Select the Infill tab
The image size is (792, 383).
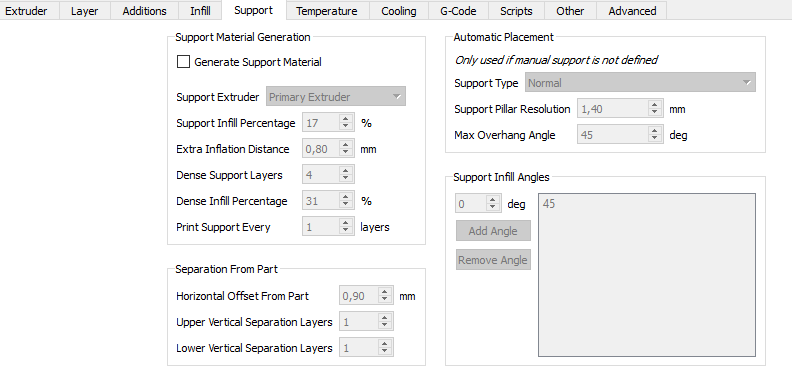pyautogui.click(x=201, y=11)
